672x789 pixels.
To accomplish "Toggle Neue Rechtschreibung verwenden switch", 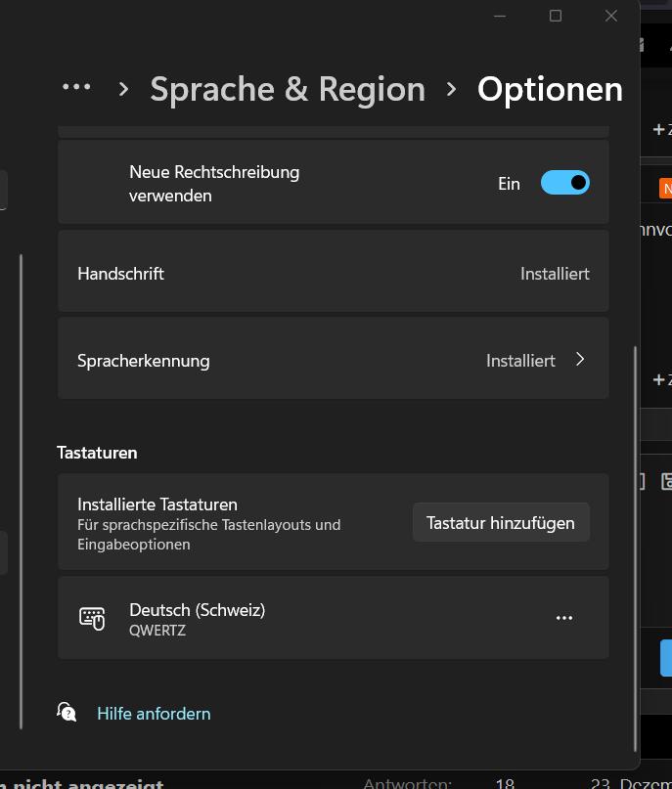I will click(x=564, y=184).
